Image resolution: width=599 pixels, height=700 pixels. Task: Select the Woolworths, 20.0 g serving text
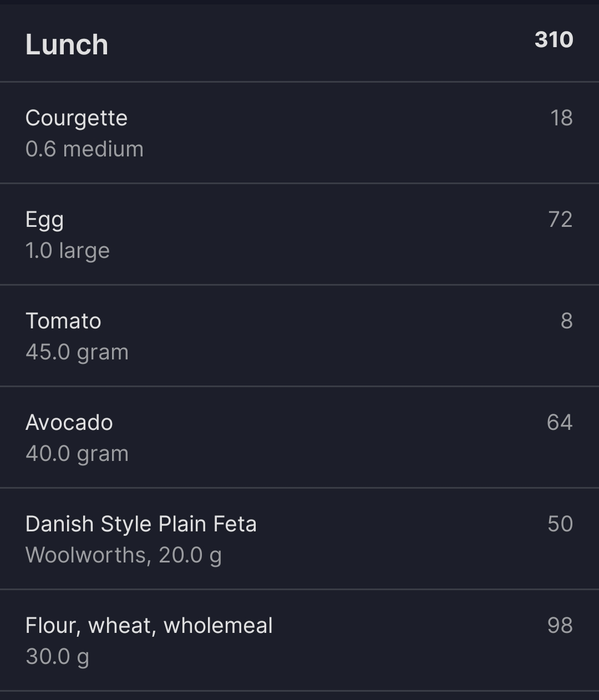(x=124, y=555)
